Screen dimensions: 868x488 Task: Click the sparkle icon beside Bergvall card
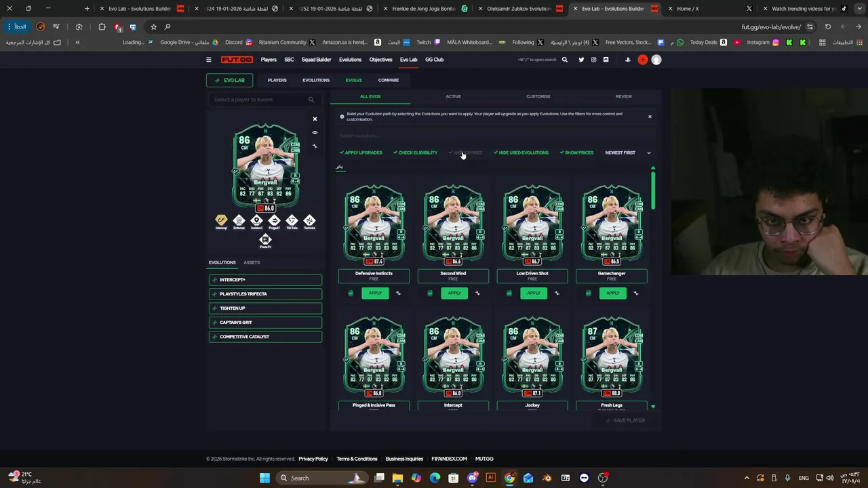pos(315,146)
